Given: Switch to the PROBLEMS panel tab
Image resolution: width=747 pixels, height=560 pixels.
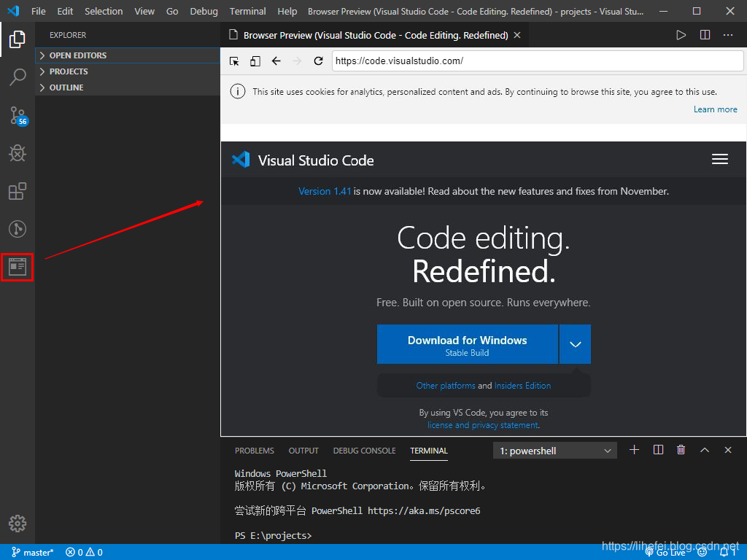Looking at the screenshot, I should pyautogui.click(x=255, y=451).
